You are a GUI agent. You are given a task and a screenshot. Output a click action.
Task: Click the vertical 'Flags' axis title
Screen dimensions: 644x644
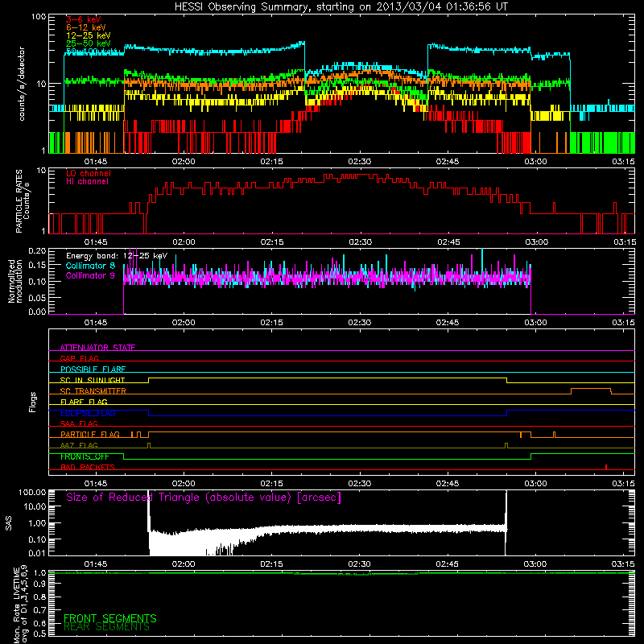[33, 402]
